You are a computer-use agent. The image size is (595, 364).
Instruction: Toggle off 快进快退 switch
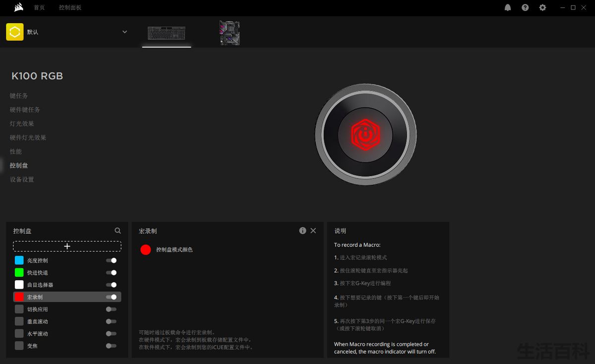[111, 272]
